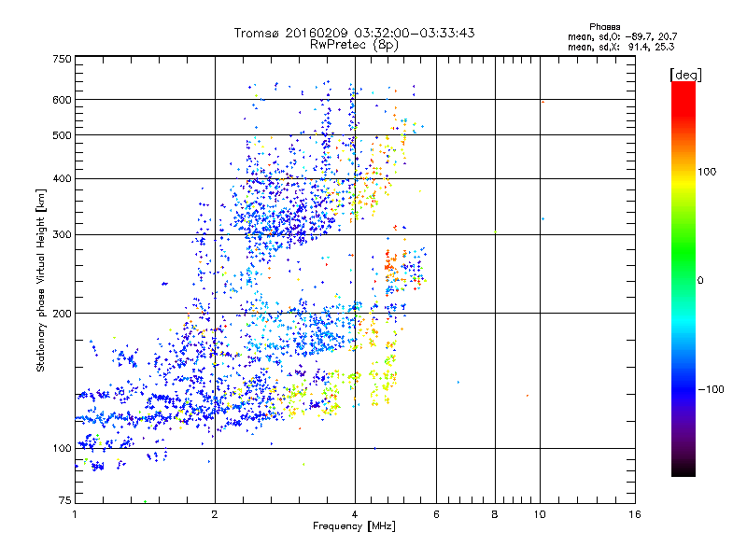Click the y-axis tick label "200"
The image size is (747, 560).
(x=62, y=314)
